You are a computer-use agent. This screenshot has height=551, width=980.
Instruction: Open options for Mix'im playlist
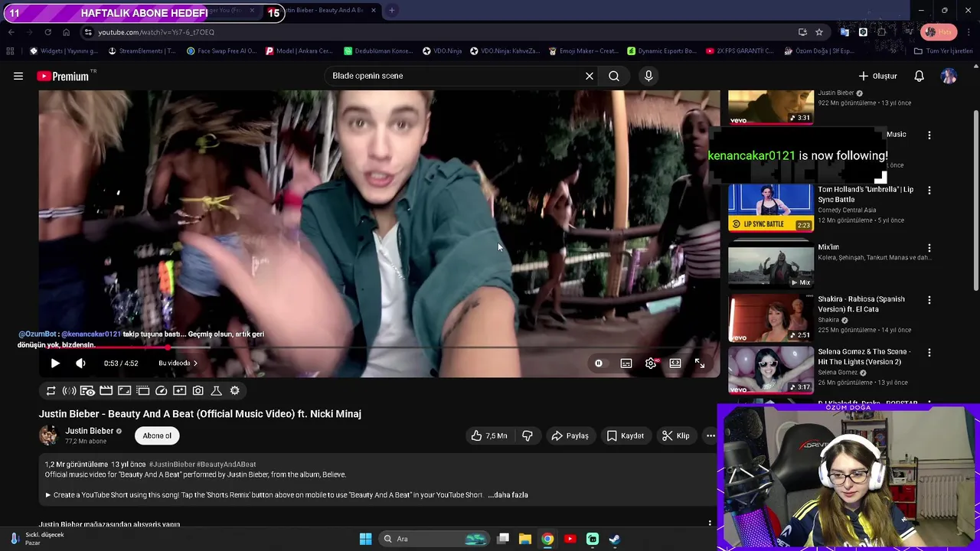pyautogui.click(x=929, y=248)
